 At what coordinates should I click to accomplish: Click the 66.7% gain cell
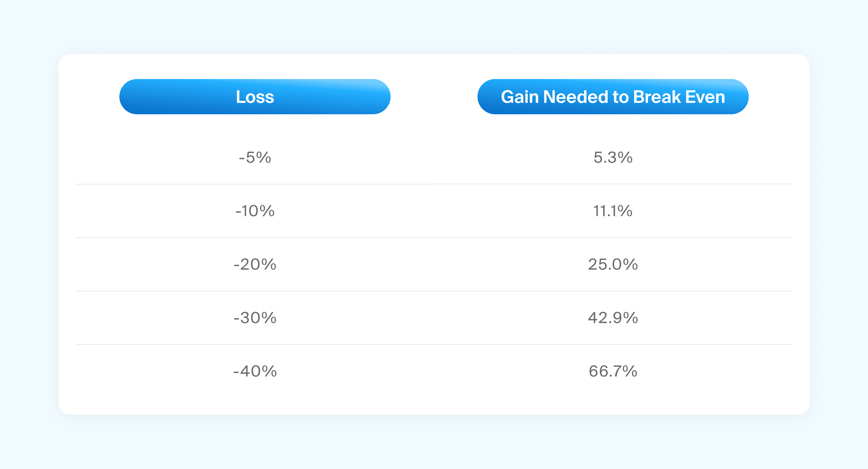click(x=613, y=371)
